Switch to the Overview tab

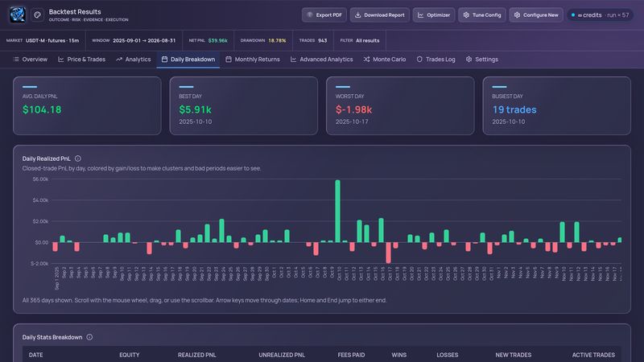point(31,59)
